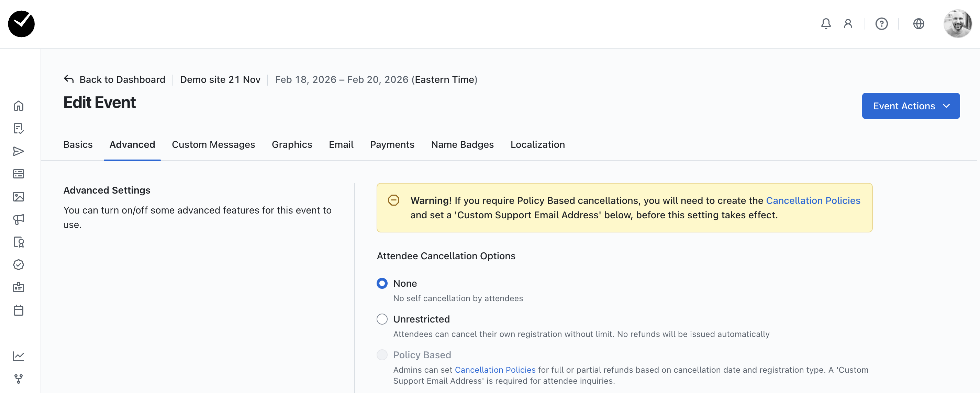The height and width of the screenshot is (393, 980).
Task: Click the image gallery sidebar icon
Action: 18,197
